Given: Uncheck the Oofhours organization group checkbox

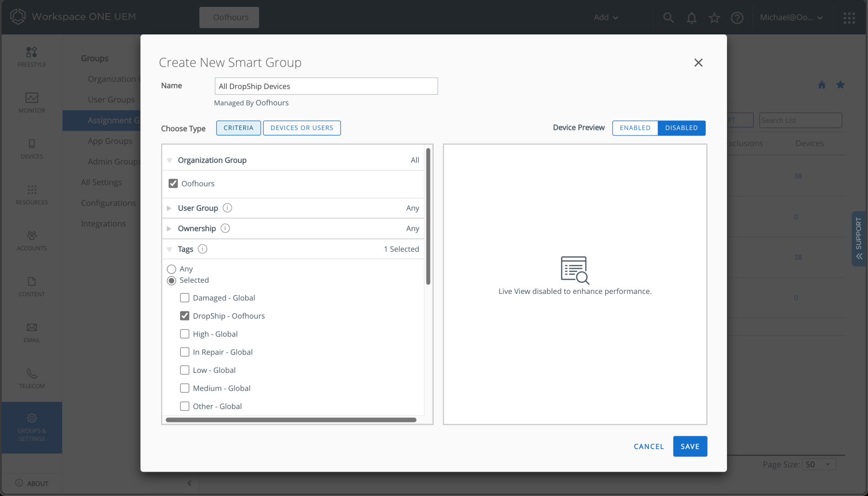Looking at the screenshot, I should [x=173, y=183].
